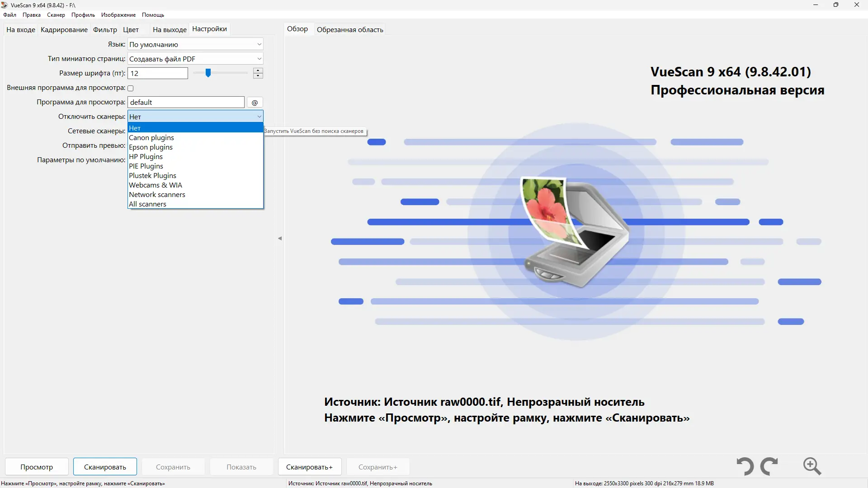Select Canon plugins in the scanner list
Viewport: 868px width, 488px height.
(x=151, y=137)
